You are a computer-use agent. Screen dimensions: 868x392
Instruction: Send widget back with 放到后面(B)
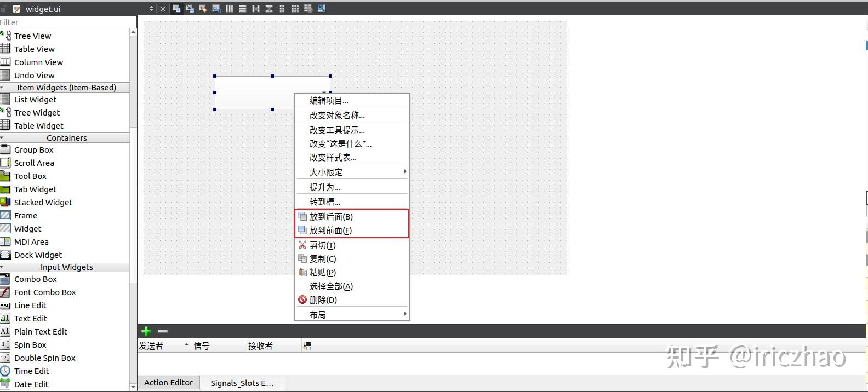(x=352, y=217)
